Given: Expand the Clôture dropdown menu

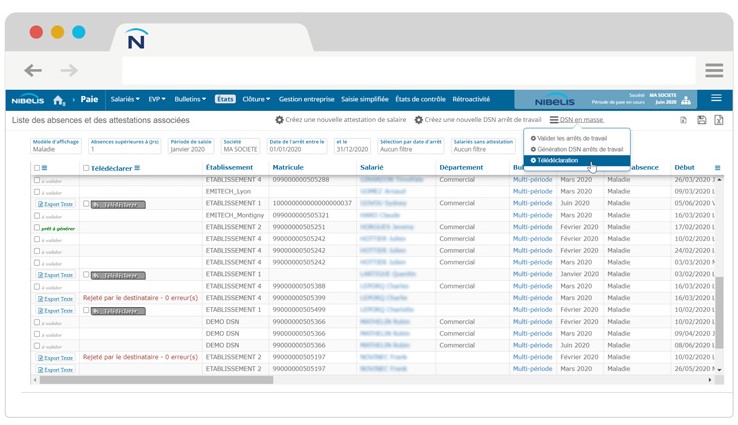Looking at the screenshot, I should pyautogui.click(x=256, y=100).
